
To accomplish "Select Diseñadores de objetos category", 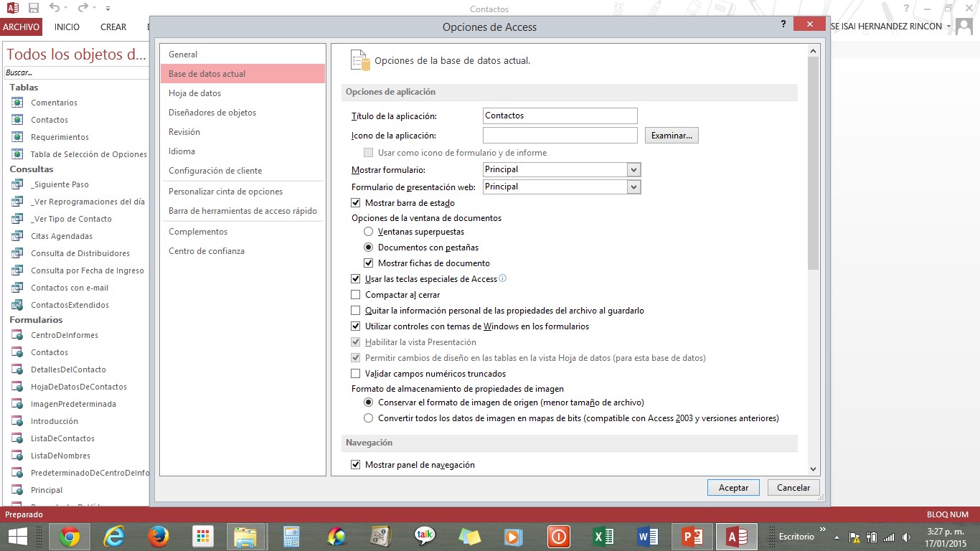I will point(242,113).
